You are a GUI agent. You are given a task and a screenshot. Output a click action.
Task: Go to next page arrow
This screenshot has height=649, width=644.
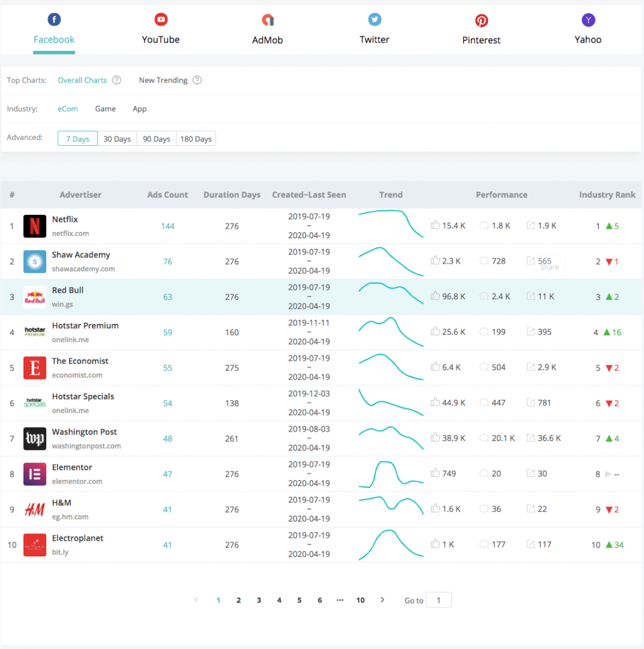click(382, 600)
